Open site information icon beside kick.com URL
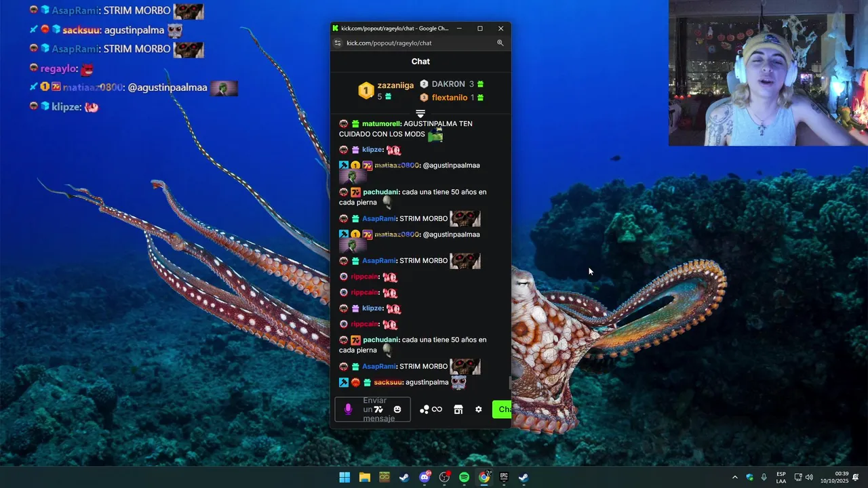Viewport: 868px width, 488px height. click(x=338, y=43)
